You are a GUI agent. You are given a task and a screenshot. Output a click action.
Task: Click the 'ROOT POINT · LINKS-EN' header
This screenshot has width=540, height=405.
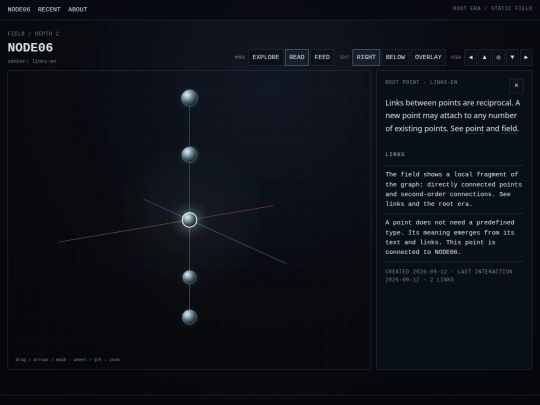(x=421, y=82)
